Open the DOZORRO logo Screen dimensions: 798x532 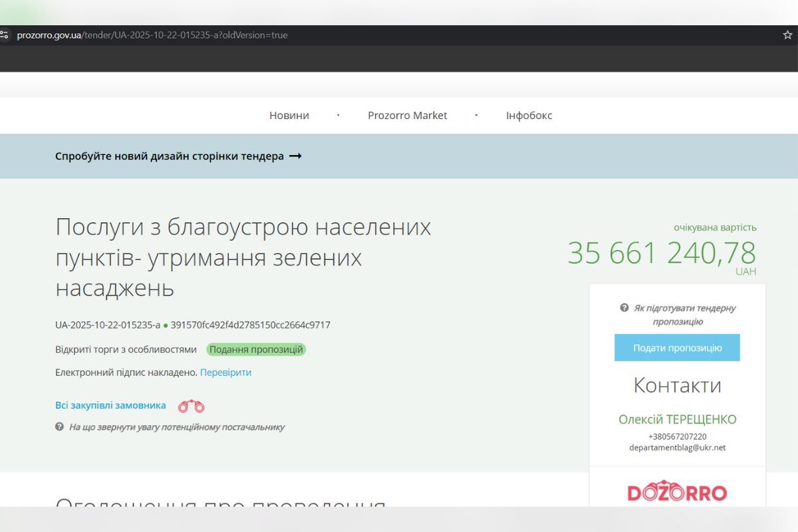677,493
